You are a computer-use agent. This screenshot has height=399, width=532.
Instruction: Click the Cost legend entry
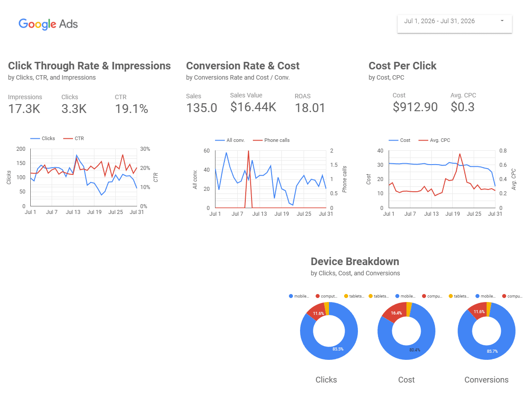[x=399, y=140]
